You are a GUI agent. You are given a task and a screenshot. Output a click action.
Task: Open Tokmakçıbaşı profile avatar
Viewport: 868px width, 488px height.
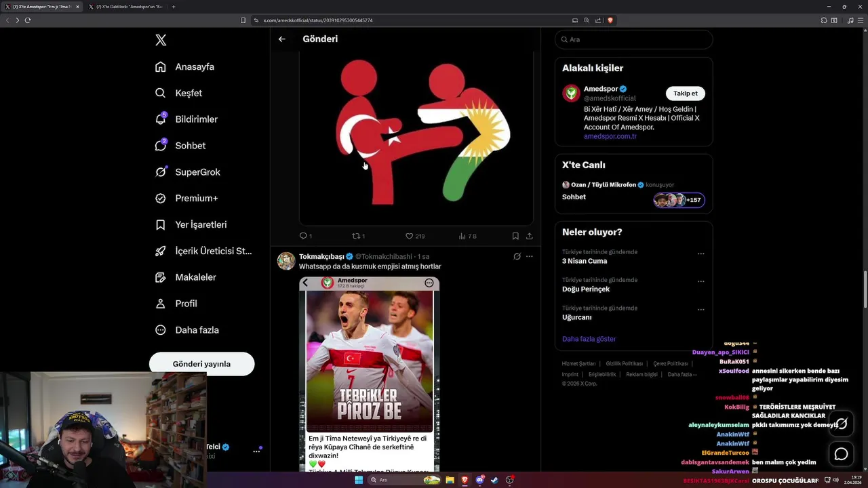point(286,261)
